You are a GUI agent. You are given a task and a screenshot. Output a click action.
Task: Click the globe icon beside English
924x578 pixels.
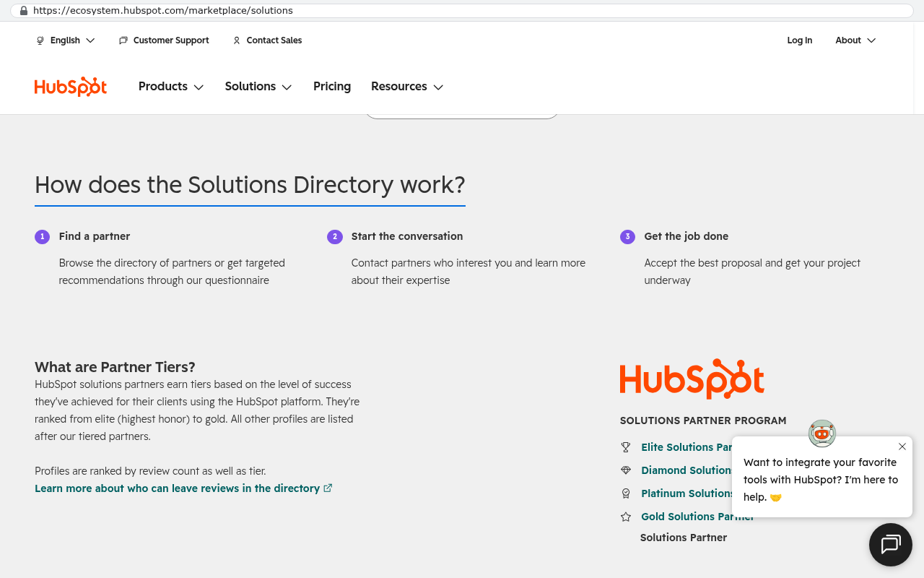pos(40,40)
